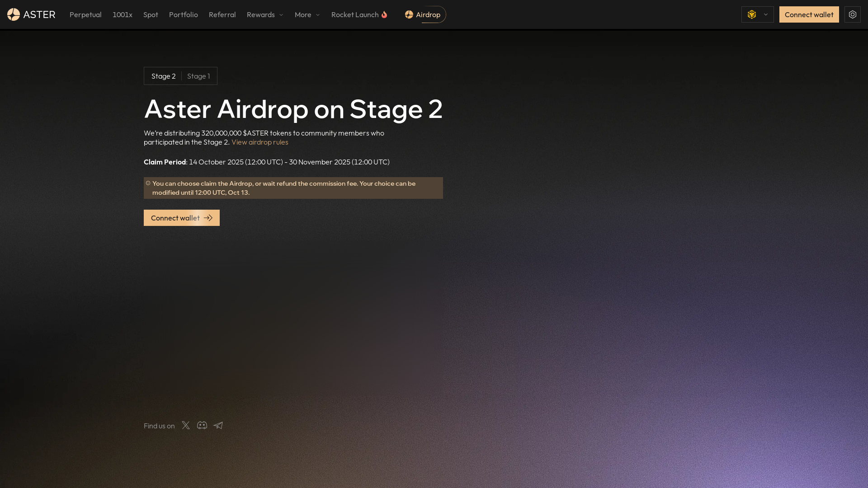Open the X (Twitter) social icon
Image resolution: width=868 pixels, height=488 pixels.
(x=186, y=425)
